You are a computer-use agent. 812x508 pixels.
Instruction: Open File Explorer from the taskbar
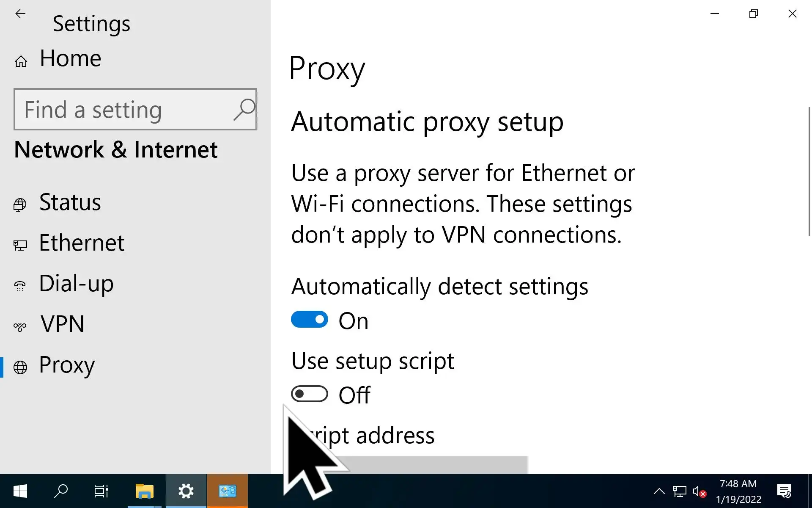(x=144, y=491)
